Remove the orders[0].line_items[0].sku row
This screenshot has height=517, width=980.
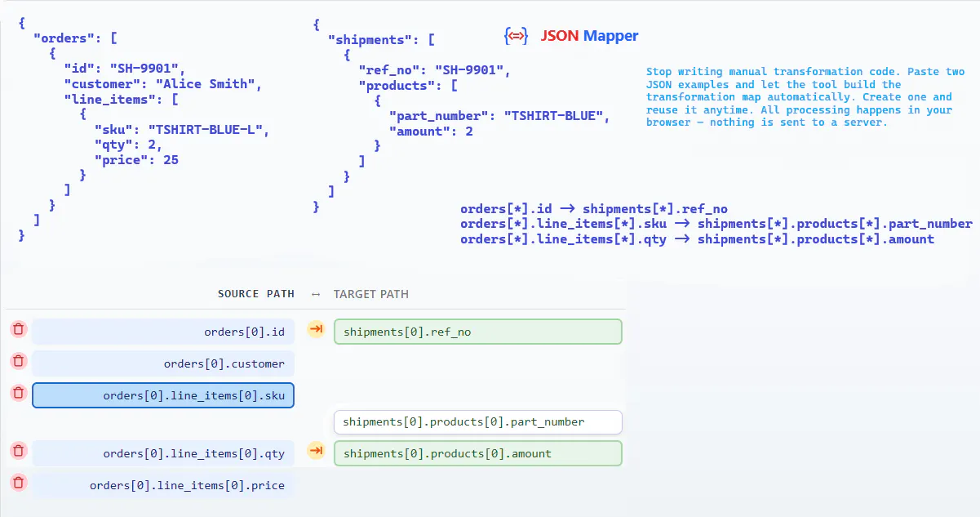tap(19, 393)
